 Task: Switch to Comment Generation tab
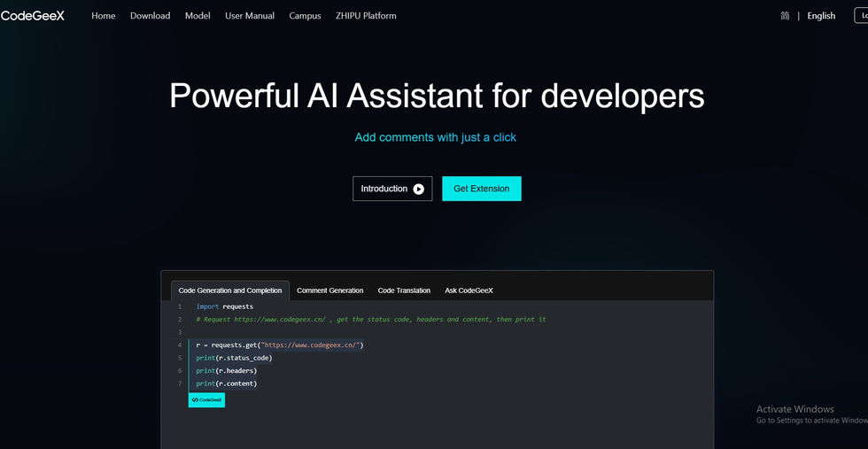(329, 290)
